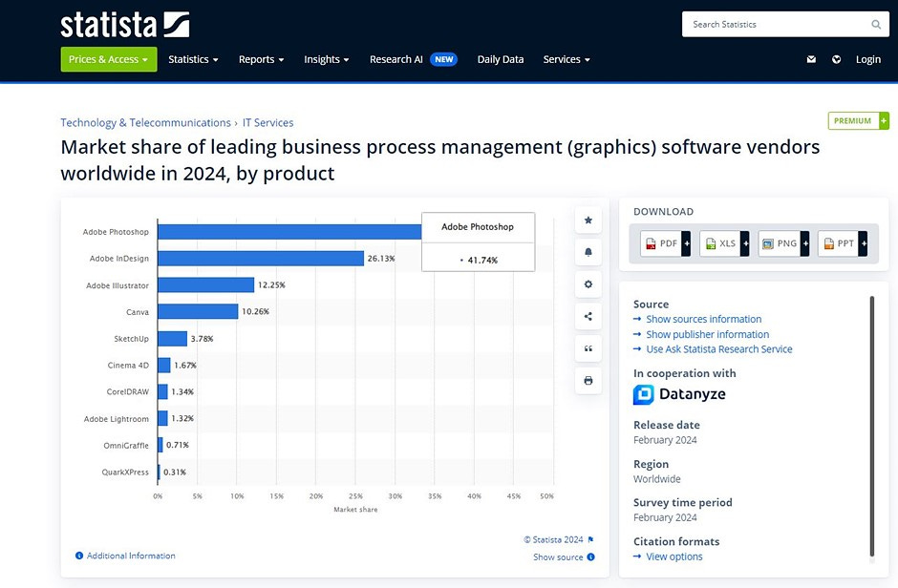Click the flag icon beside Statista 2024
The width and height of the screenshot is (898, 588).
coord(591,539)
